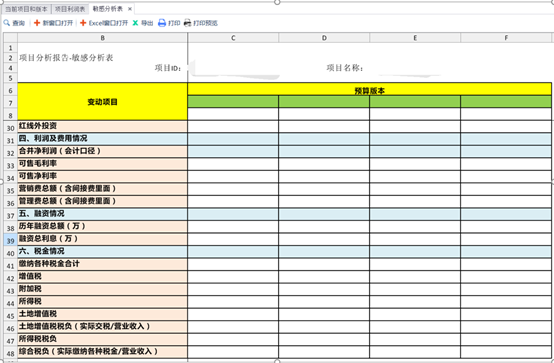Select the 营销费总额(含间接费里面) cell
Image resolution: width=554 pixels, height=363 pixels.
click(x=102, y=189)
